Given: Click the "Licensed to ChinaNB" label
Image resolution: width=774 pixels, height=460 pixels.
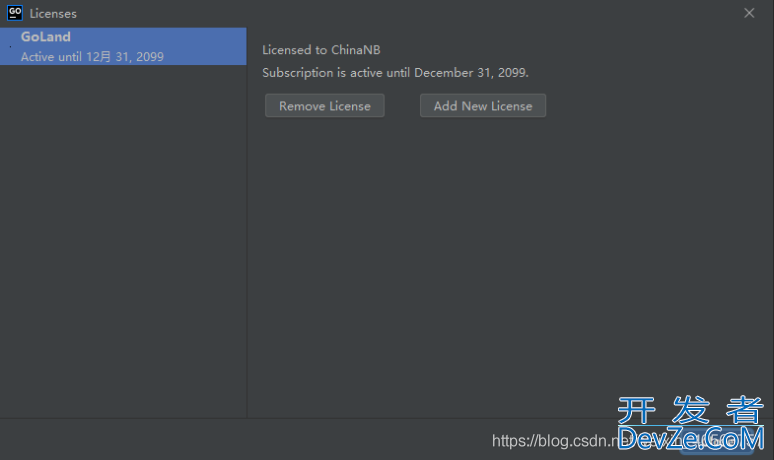Looking at the screenshot, I should coord(321,50).
